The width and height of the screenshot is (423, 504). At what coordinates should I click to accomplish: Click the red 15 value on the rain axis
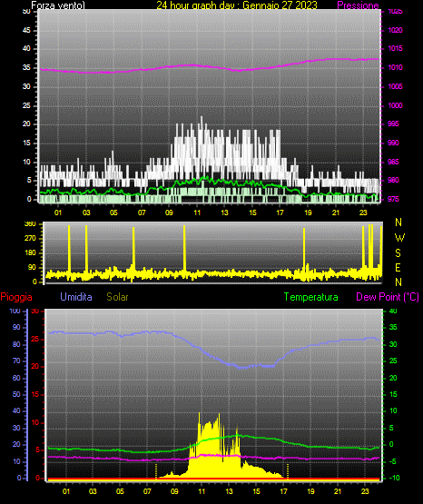click(x=35, y=394)
